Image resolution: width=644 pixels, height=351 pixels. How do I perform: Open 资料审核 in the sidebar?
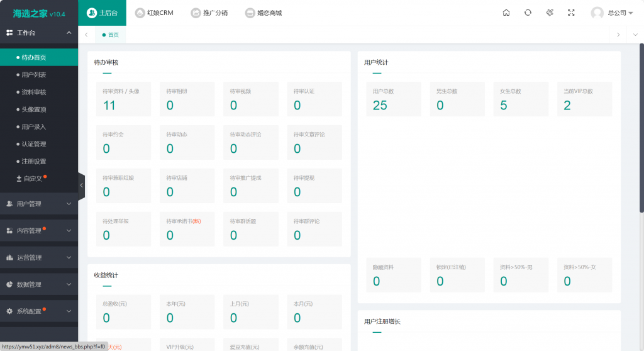click(x=34, y=92)
